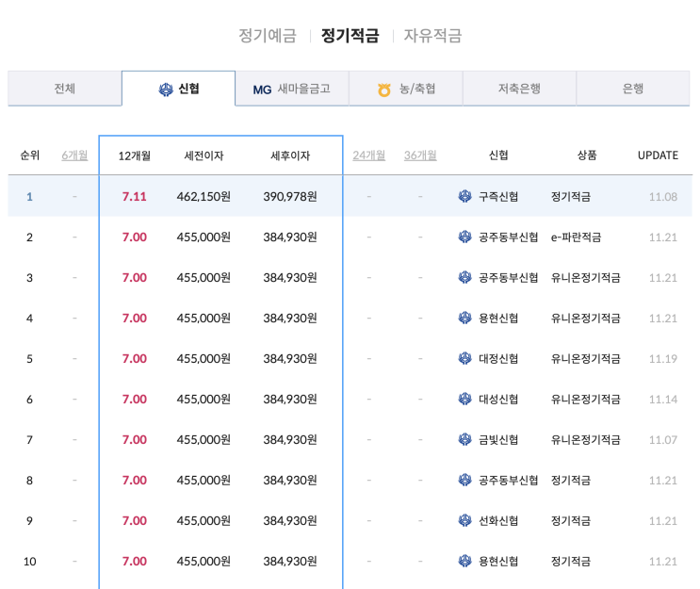Open 대성신협 institution name
Image resolution: width=700 pixels, height=589 pixels.
(498, 400)
